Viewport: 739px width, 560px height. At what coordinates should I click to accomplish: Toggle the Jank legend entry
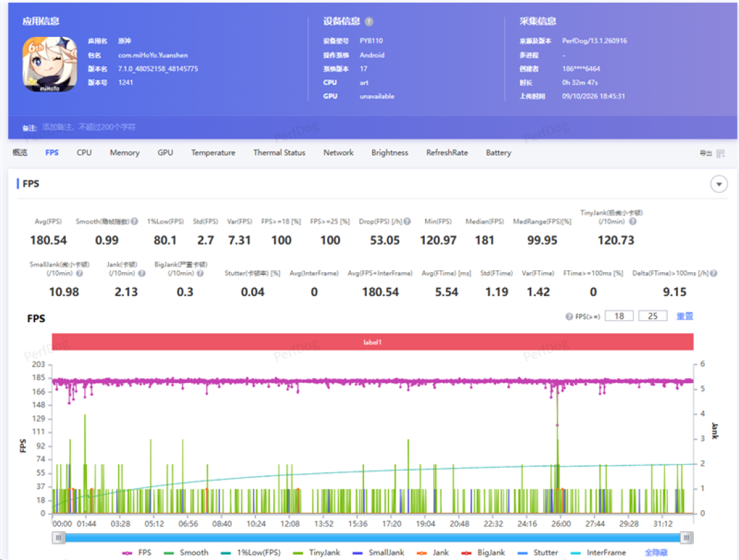(432, 552)
